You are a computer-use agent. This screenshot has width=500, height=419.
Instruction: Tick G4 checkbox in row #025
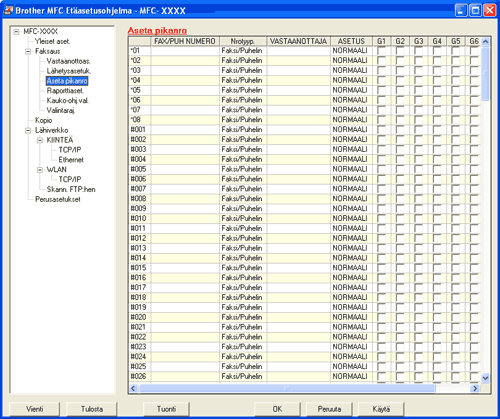[x=437, y=367]
